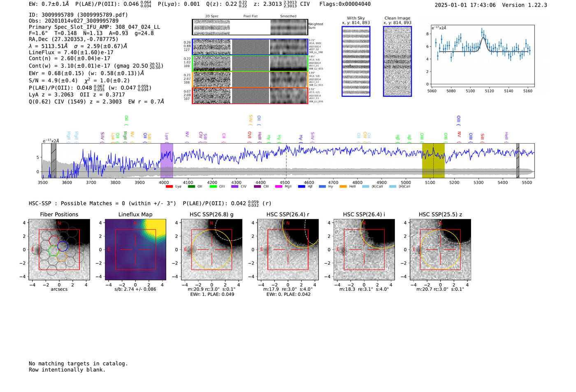
Task: Click the lime OIII legend swatch
Action: [213, 187]
